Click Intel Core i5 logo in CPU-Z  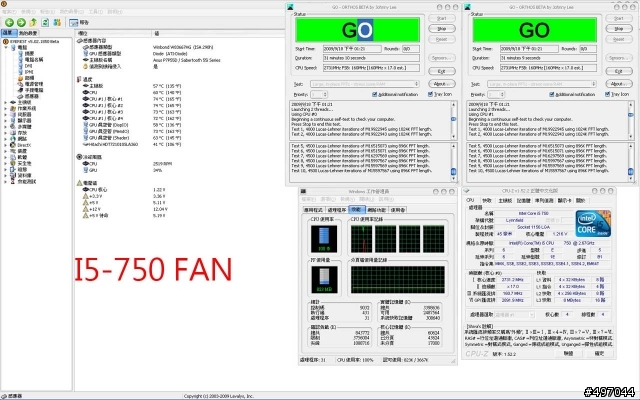[593, 223]
